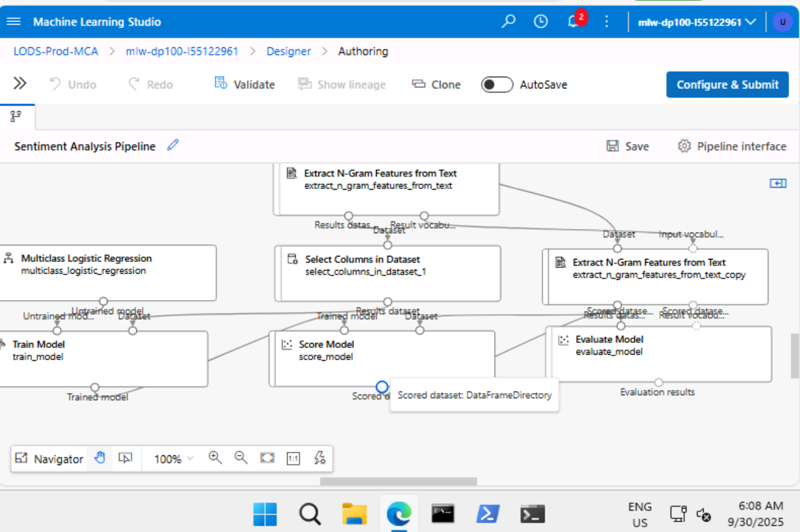Zoom out on the canvas
The image size is (800, 532).
coord(241,458)
